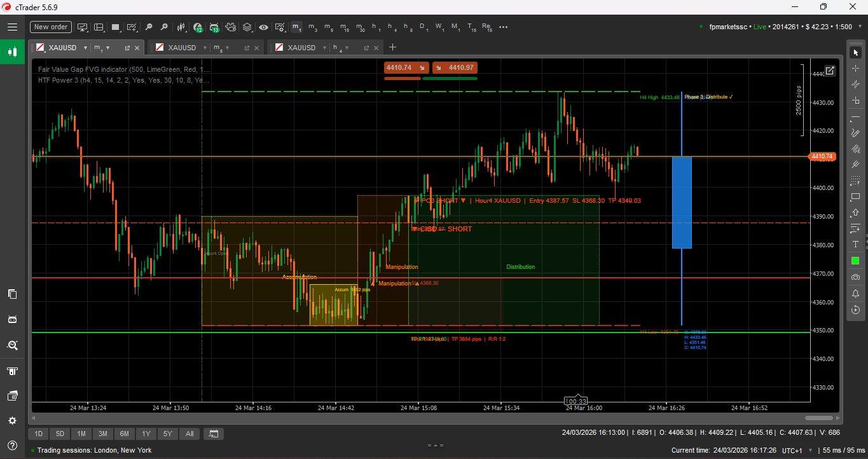The image size is (868, 459).
Task: Select the 1Y period range button
Action: [146, 434]
